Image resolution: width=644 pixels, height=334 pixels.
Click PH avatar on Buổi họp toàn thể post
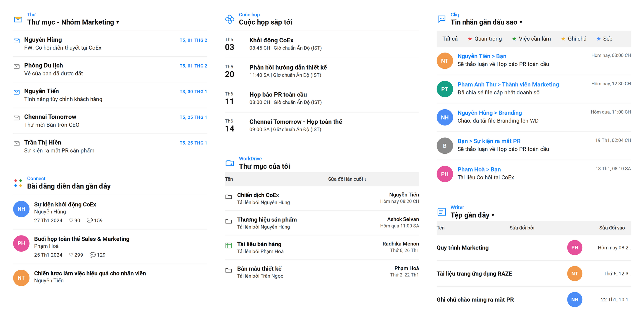pyautogui.click(x=21, y=243)
